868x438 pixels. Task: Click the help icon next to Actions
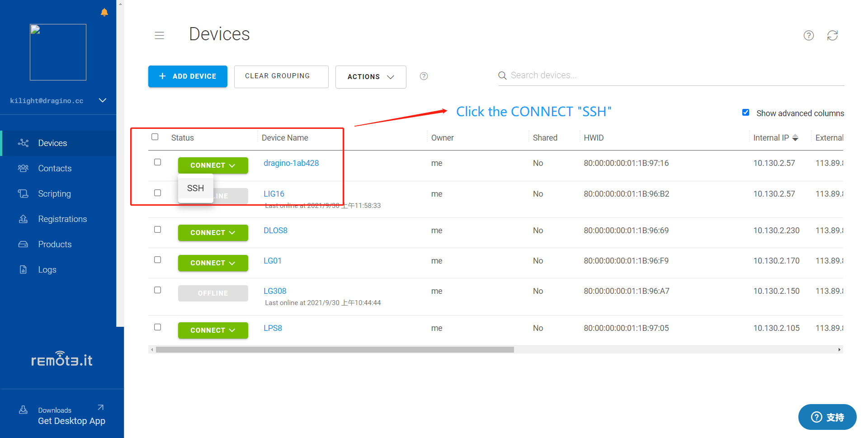424,76
